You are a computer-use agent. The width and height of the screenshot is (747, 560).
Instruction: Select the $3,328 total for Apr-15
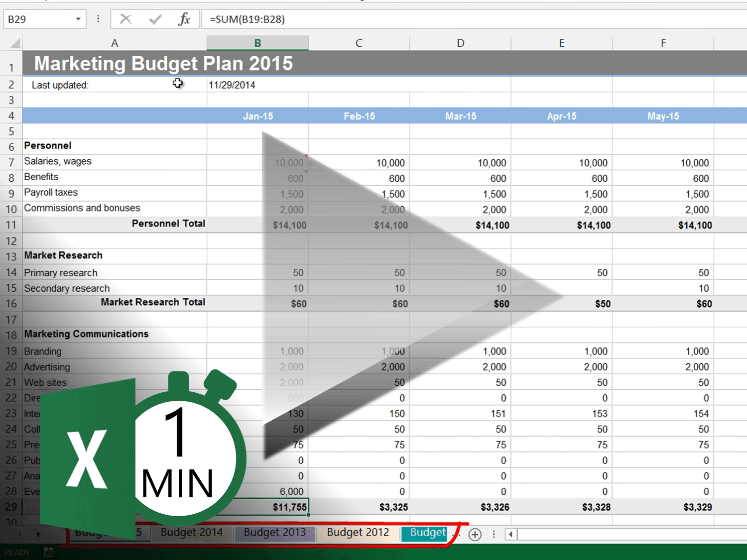pos(562,507)
